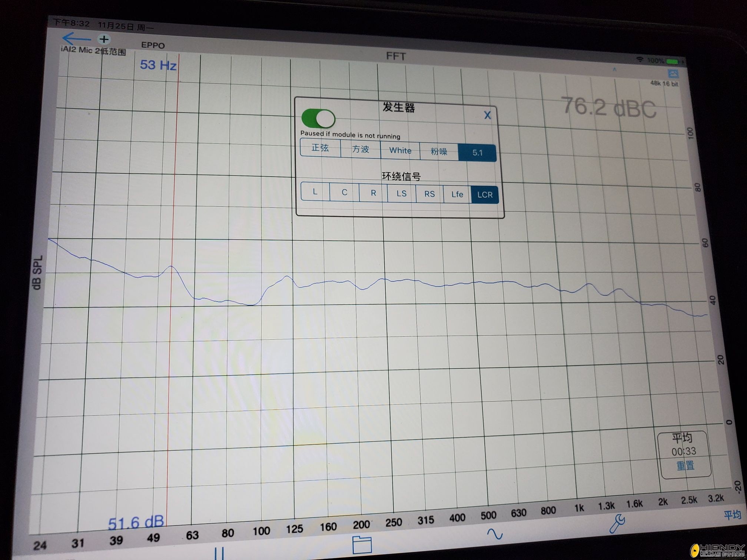Switch to the White noise signal
This screenshot has height=560, width=747.
[400, 150]
